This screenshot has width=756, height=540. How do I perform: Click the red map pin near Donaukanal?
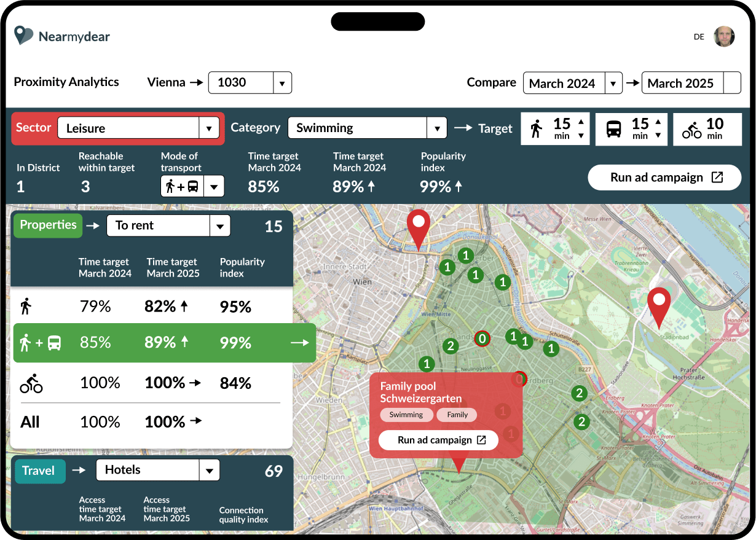(x=419, y=228)
